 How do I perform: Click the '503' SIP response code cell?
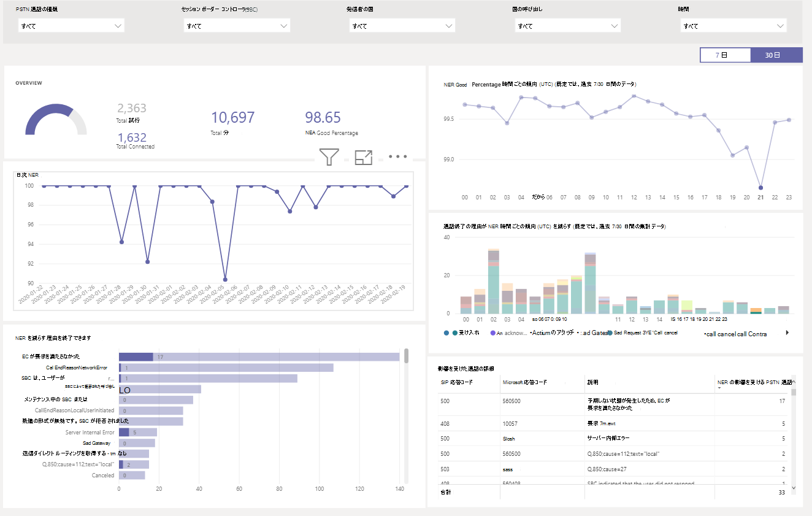point(445,469)
